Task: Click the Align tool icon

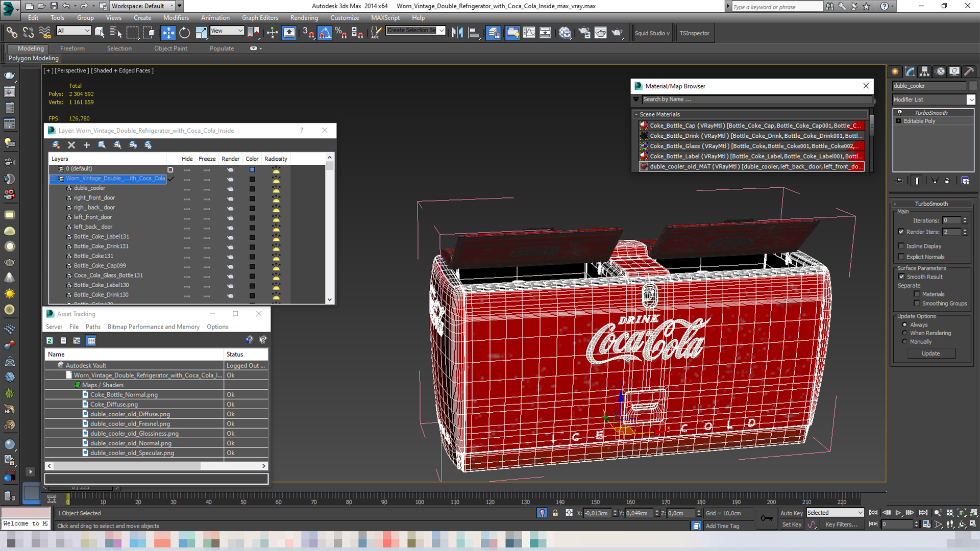Action: point(474,33)
